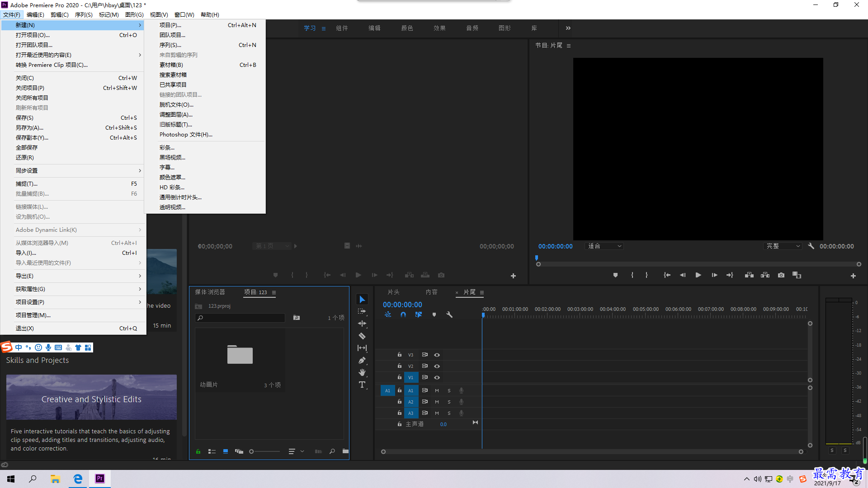Click Add Marker in Program monitor

click(615, 275)
